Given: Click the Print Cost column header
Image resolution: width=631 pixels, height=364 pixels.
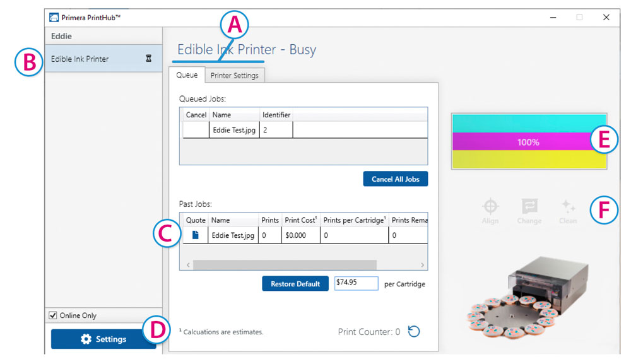Looking at the screenshot, I should point(301,220).
